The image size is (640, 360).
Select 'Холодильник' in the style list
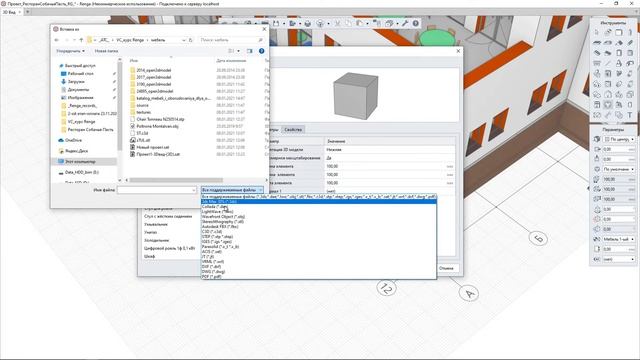tap(156, 240)
